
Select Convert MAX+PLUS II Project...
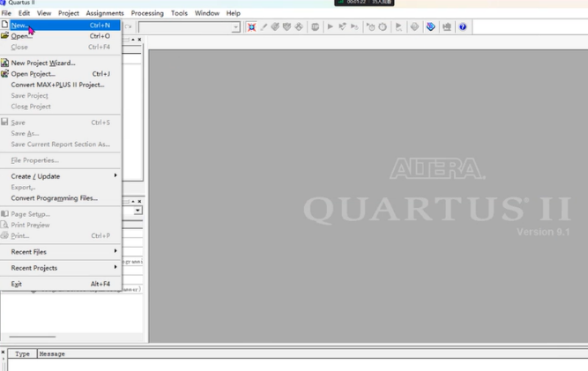(61, 85)
